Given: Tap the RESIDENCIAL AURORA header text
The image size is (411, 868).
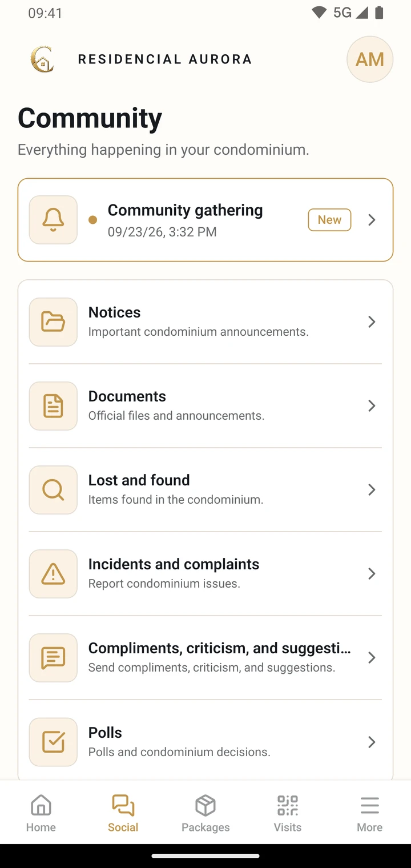Looking at the screenshot, I should point(165,59).
